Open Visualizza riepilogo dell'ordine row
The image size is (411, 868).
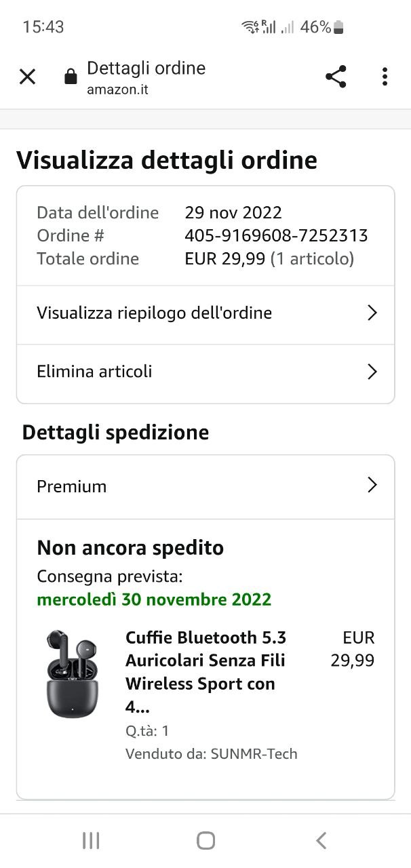tap(206, 313)
